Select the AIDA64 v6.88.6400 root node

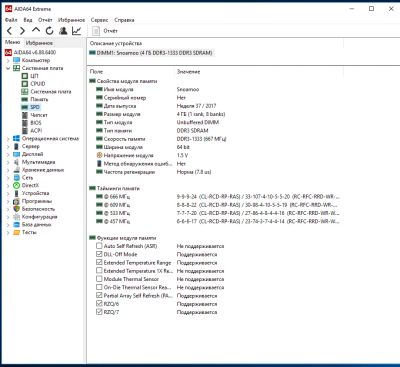[x=35, y=52]
